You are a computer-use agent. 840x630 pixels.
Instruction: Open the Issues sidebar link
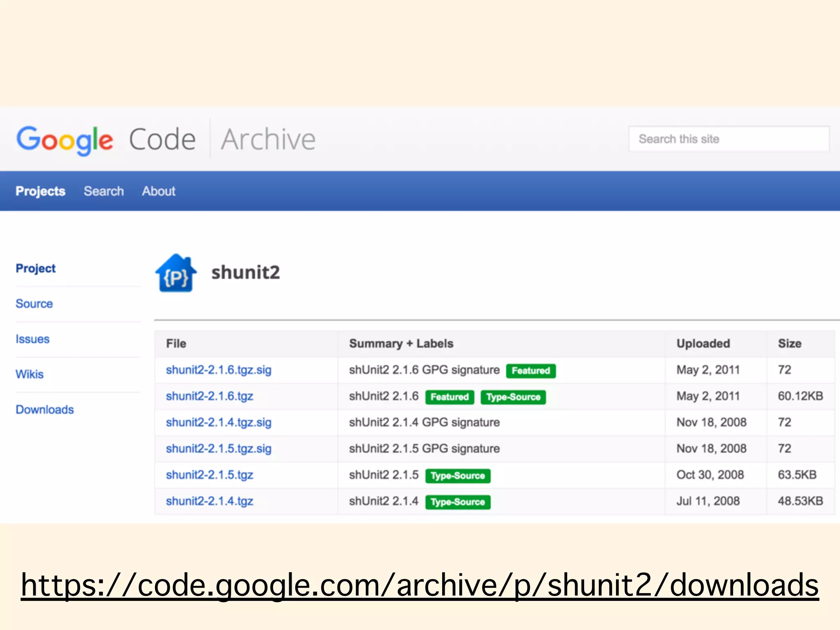(x=32, y=339)
